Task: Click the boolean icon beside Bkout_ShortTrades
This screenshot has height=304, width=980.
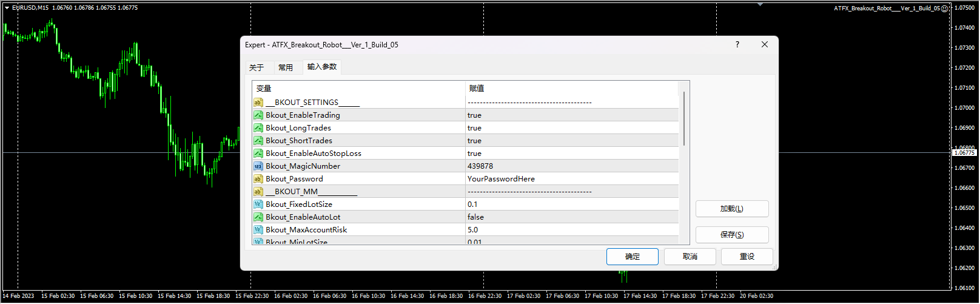Action: [x=258, y=141]
